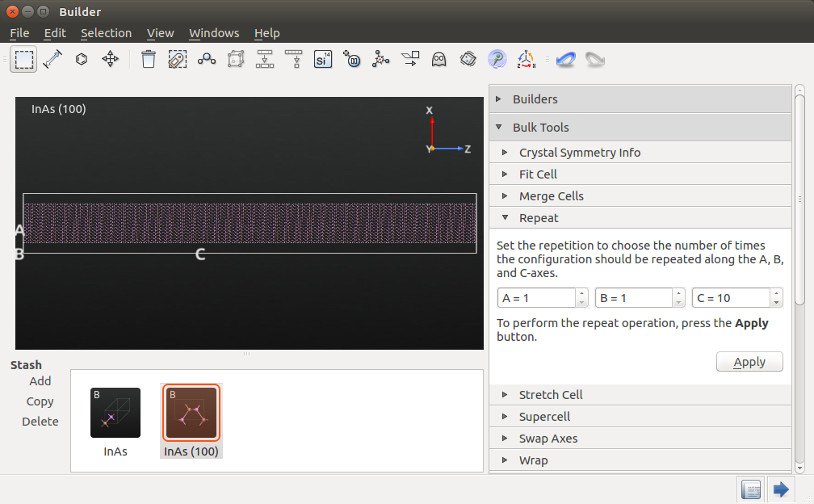Open the Help menu

pyautogui.click(x=266, y=32)
